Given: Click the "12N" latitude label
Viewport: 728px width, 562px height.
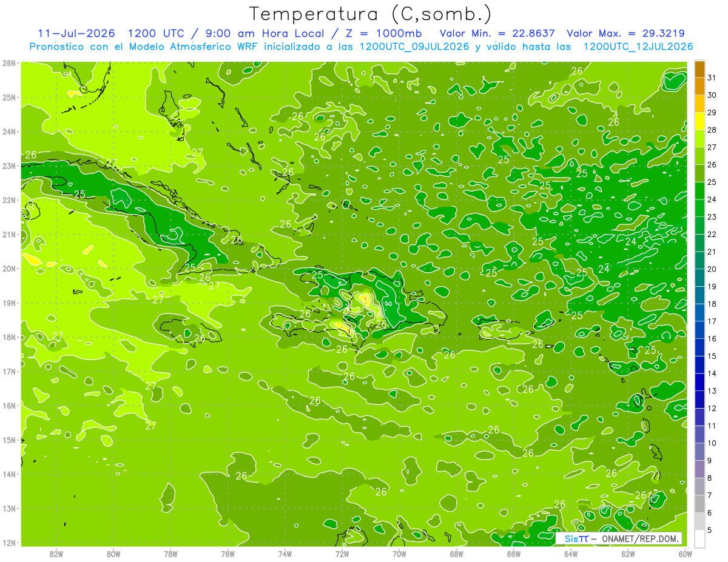Looking at the screenshot, I should coord(9,543).
